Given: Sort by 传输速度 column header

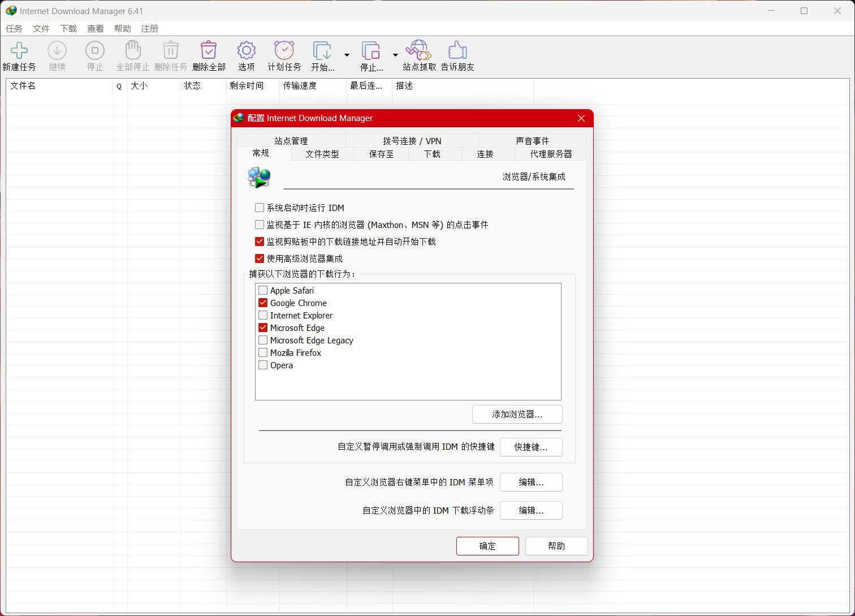Looking at the screenshot, I should point(313,86).
